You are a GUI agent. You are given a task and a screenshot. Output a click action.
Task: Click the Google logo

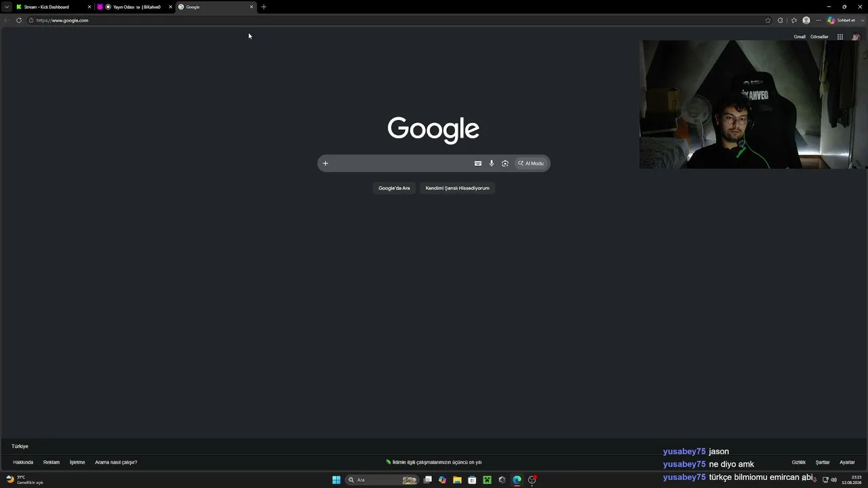click(x=433, y=129)
